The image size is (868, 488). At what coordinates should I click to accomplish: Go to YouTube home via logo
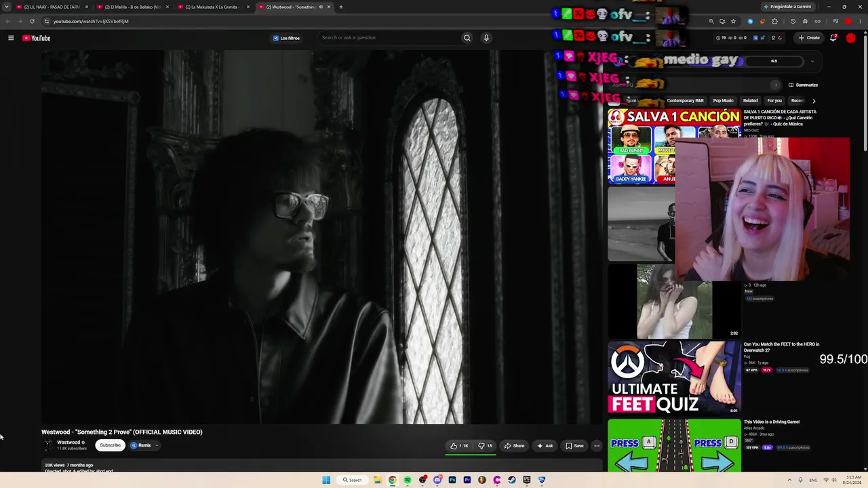click(x=37, y=38)
